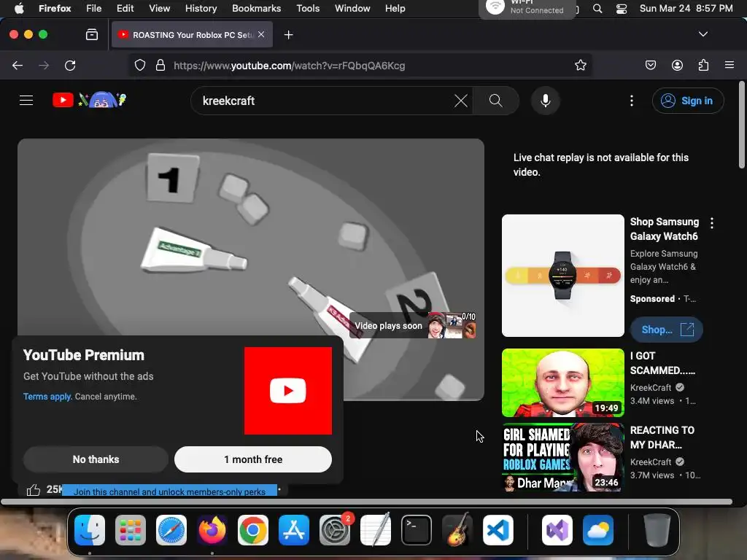Open App Store from the dock
The width and height of the screenshot is (747, 560).
(x=293, y=530)
